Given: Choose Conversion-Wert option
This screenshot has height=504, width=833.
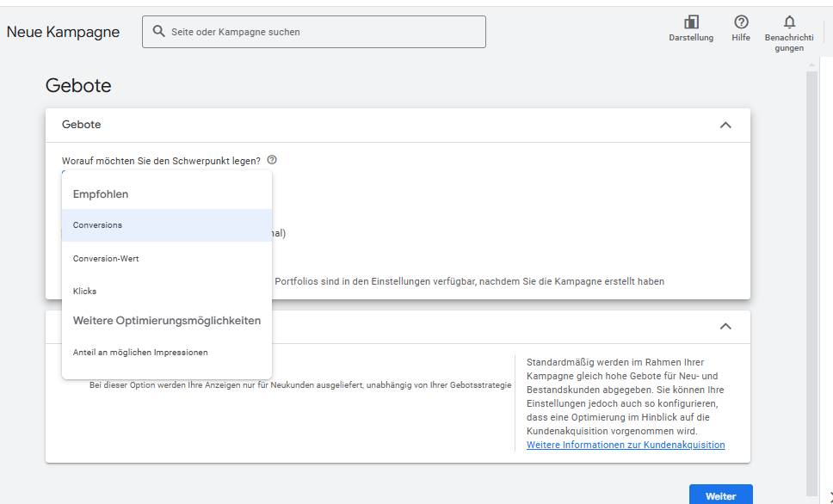Looking at the screenshot, I should tap(167, 259).
